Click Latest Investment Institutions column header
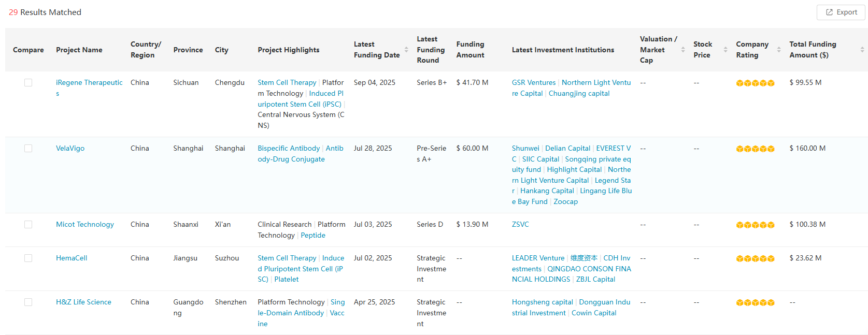This screenshot has height=335, width=868. [563, 50]
